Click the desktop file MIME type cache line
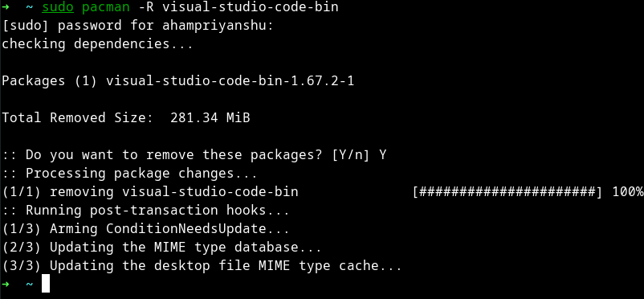The height and width of the screenshot is (299, 644). (202, 266)
